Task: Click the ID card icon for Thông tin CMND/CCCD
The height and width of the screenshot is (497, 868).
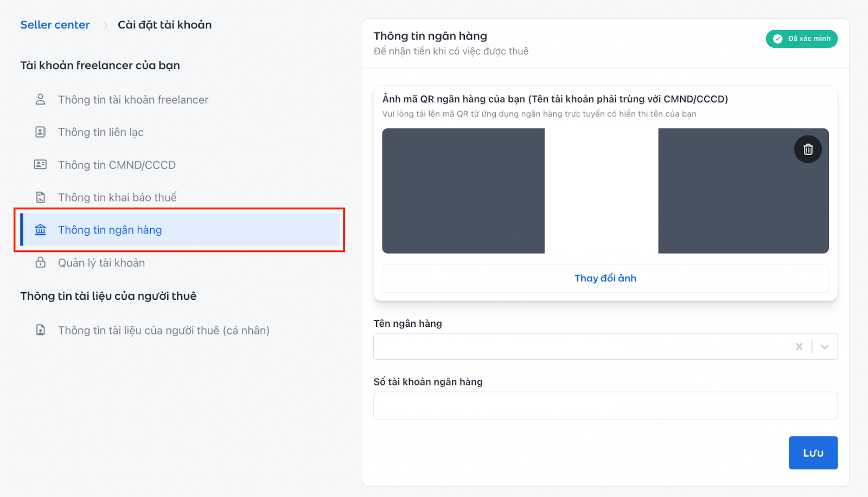Action: click(40, 164)
